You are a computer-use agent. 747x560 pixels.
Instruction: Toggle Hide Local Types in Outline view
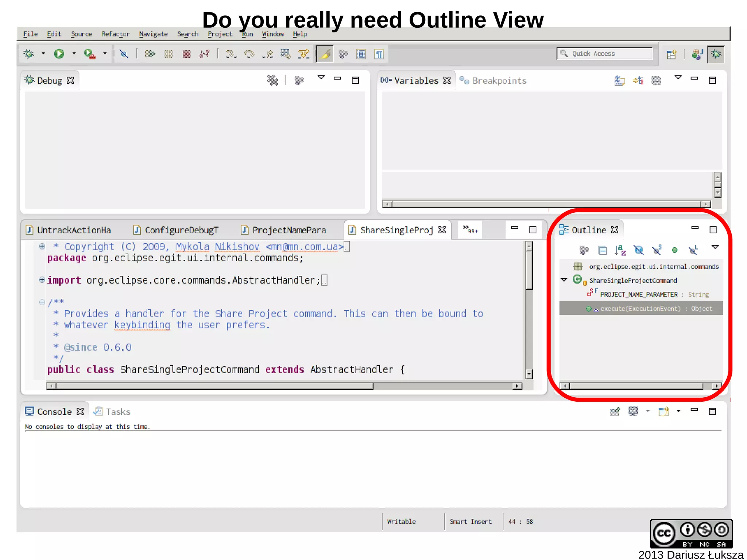tap(693, 250)
